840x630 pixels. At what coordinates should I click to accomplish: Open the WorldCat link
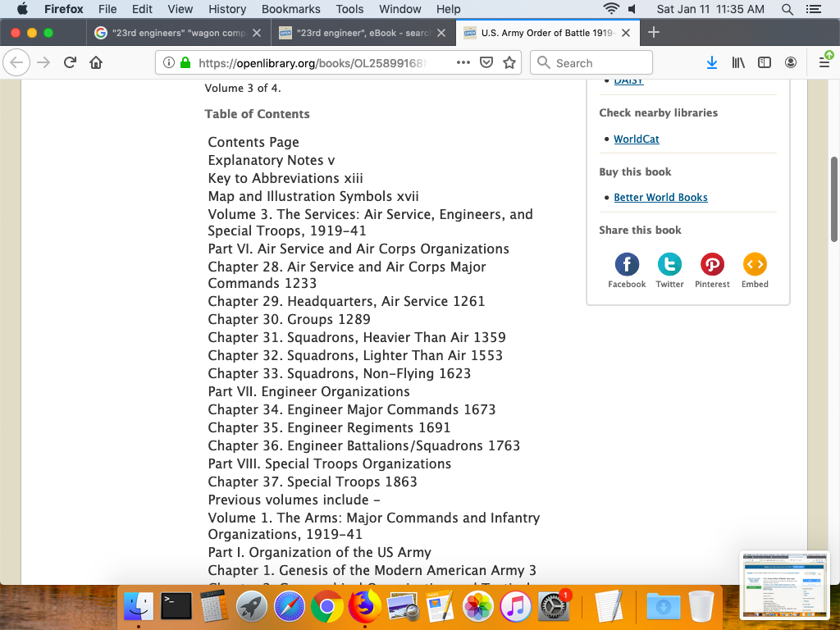point(636,139)
